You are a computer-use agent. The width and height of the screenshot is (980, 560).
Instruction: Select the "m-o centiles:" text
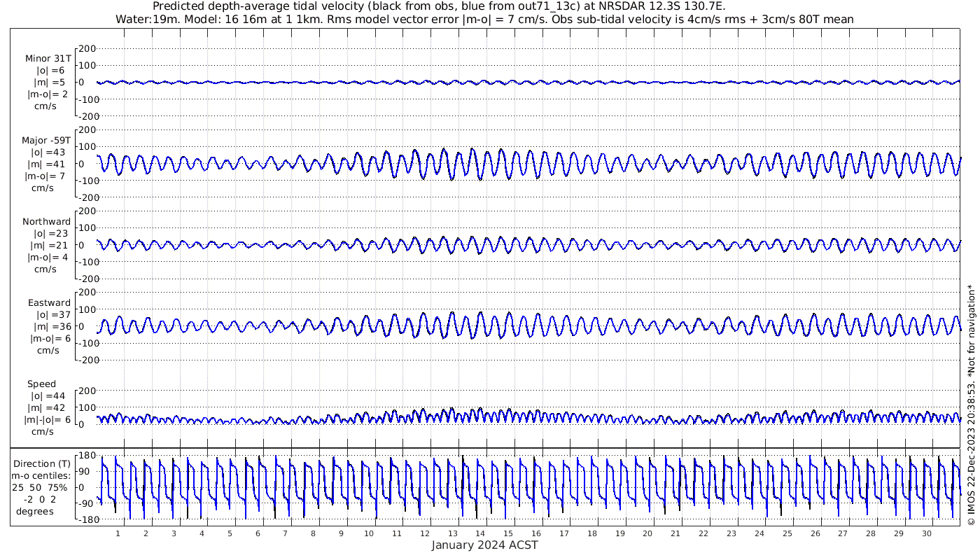(40, 475)
